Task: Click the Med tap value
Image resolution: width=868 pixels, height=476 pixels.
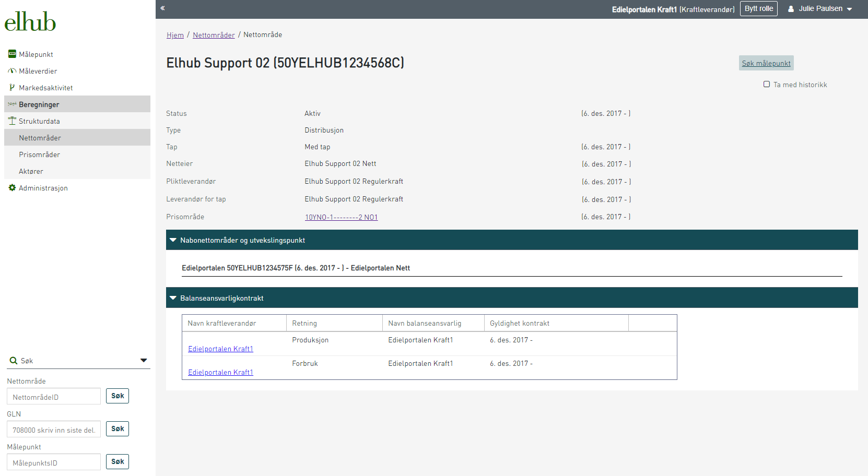Action: point(318,147)
